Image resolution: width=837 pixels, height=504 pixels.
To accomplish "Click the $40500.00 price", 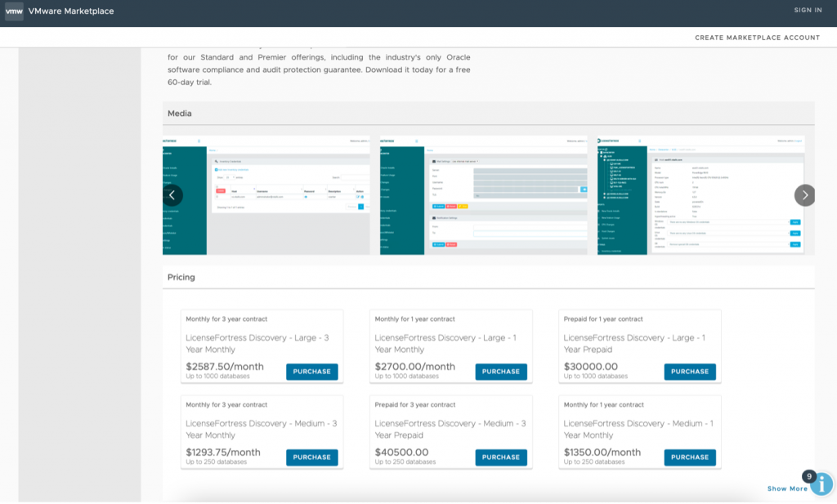I will click(x=401, y=453).
